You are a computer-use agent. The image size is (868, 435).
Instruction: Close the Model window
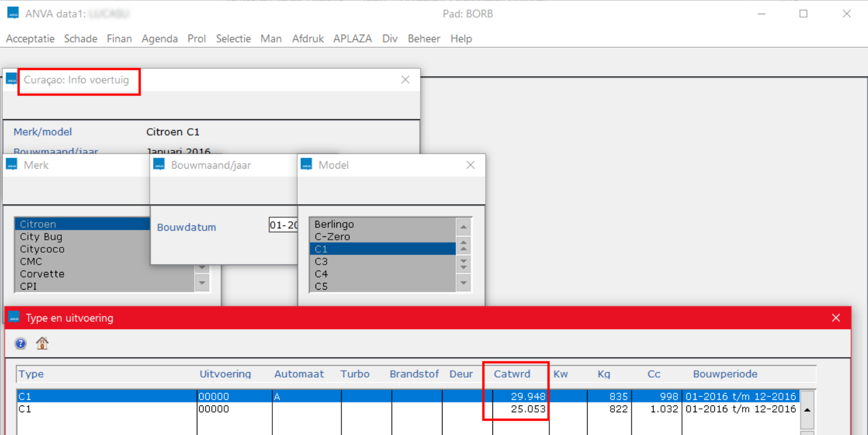[x=470, y=165]
